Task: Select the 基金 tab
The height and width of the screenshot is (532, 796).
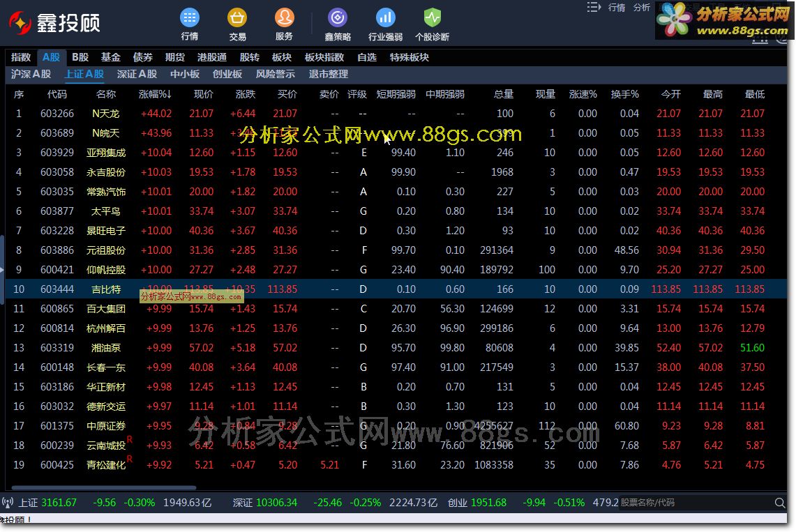Action: point(111,57)
